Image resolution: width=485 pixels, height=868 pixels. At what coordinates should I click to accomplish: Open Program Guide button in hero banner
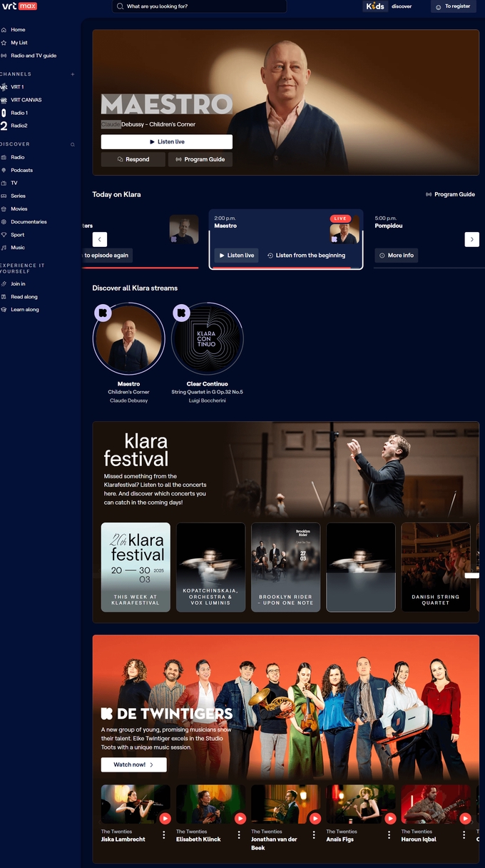click(x=200, y=159)
